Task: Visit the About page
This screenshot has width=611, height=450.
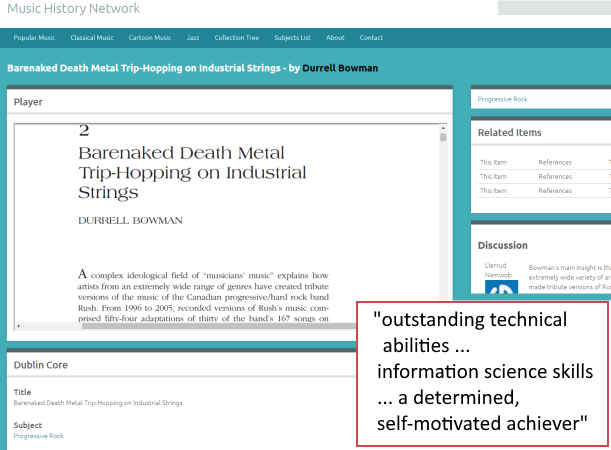Action: tap(335, 38)
